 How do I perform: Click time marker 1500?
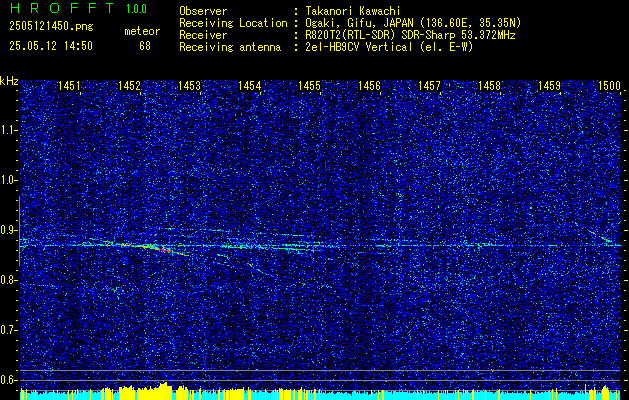609,85
